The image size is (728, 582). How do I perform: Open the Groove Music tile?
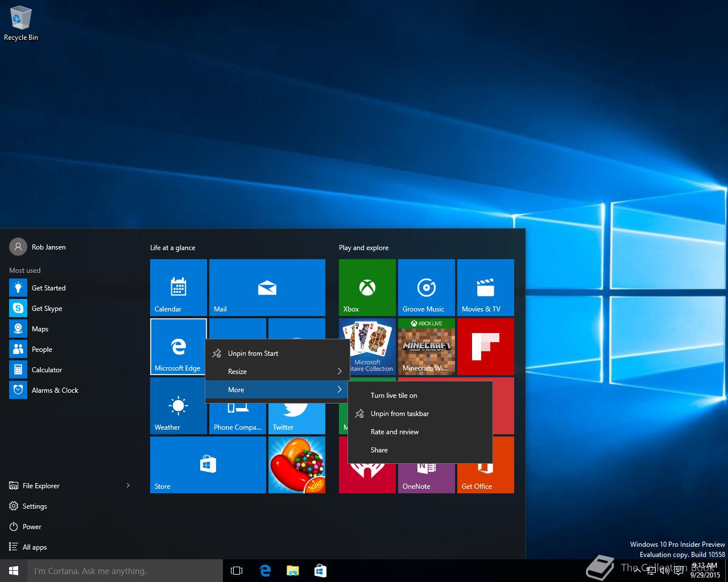[x=427, y=288]
